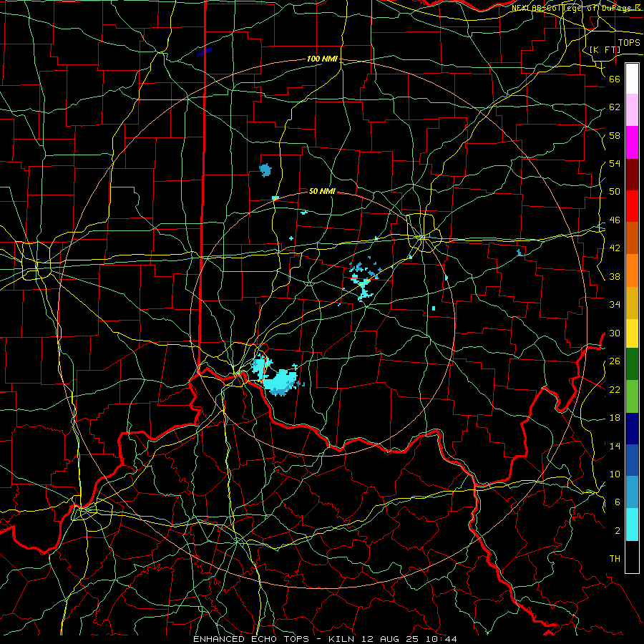
Task: Click the 14 label on the color scale
Action: 615,446
